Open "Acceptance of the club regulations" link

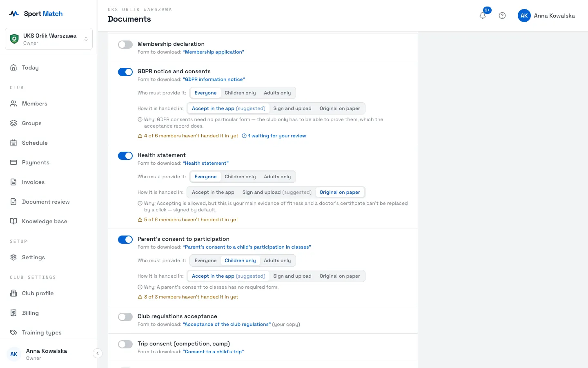point(227,324)
